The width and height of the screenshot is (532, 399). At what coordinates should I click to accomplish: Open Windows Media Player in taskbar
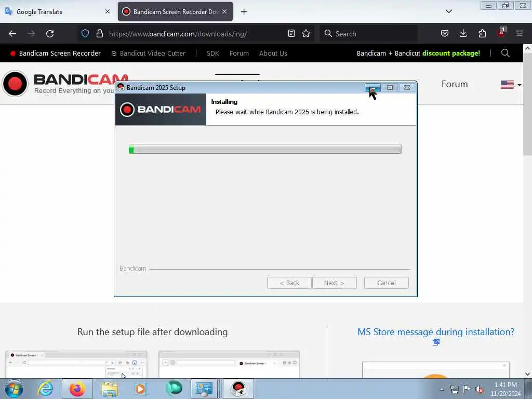pos(140,389)
